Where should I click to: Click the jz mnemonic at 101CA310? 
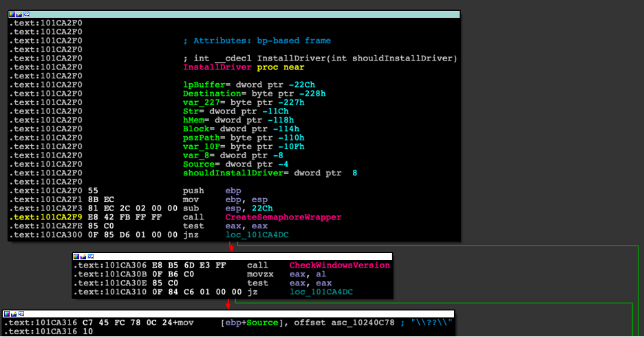point(253,292)
